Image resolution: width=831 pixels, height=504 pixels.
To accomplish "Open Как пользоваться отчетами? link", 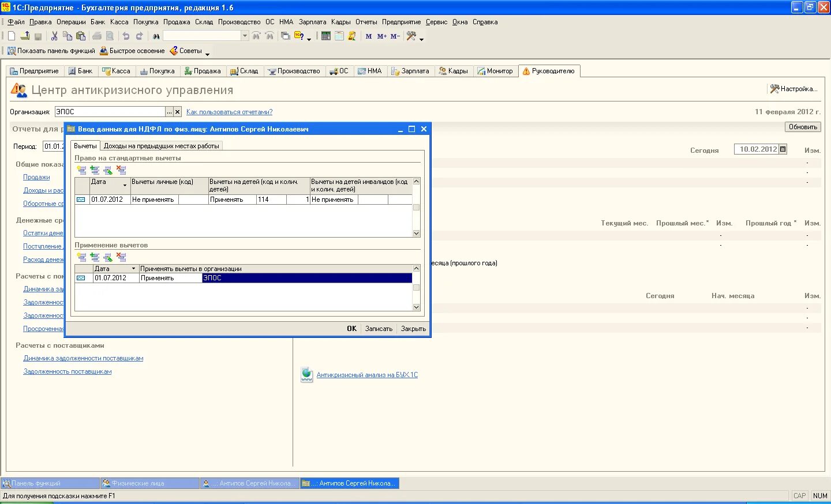I will coord(229,112).
